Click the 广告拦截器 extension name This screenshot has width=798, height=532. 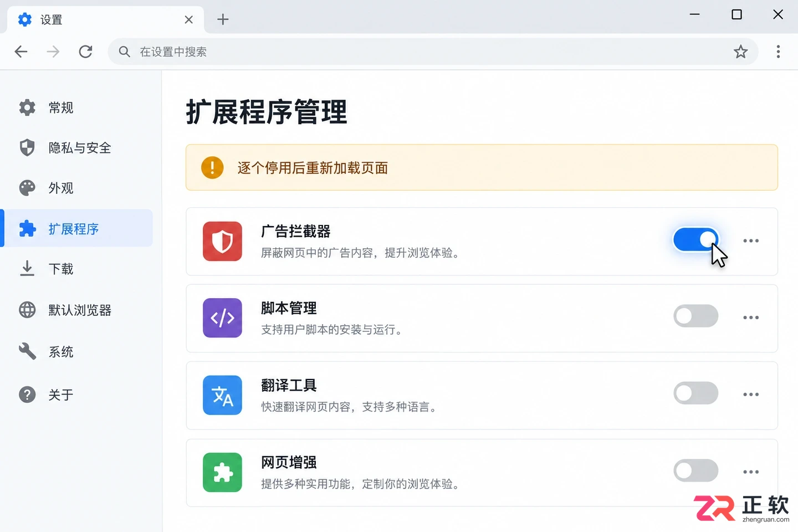(x=296, y=231)
